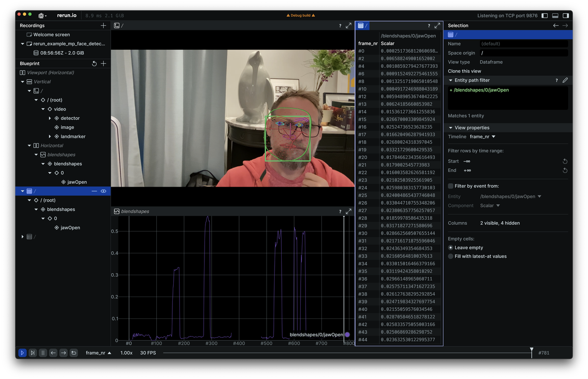Viewport: 588px width, 379px height.
Task: Open the Component Scalar dropdown
Action: point(490,206)
